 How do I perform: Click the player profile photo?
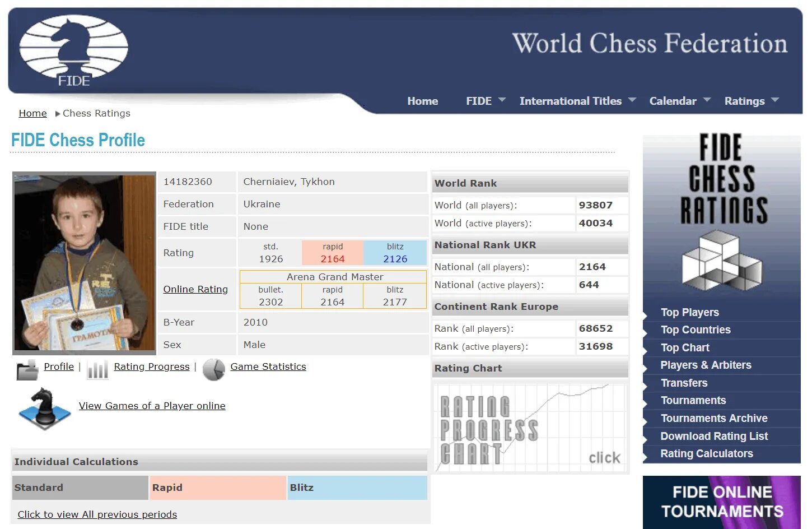84,263
